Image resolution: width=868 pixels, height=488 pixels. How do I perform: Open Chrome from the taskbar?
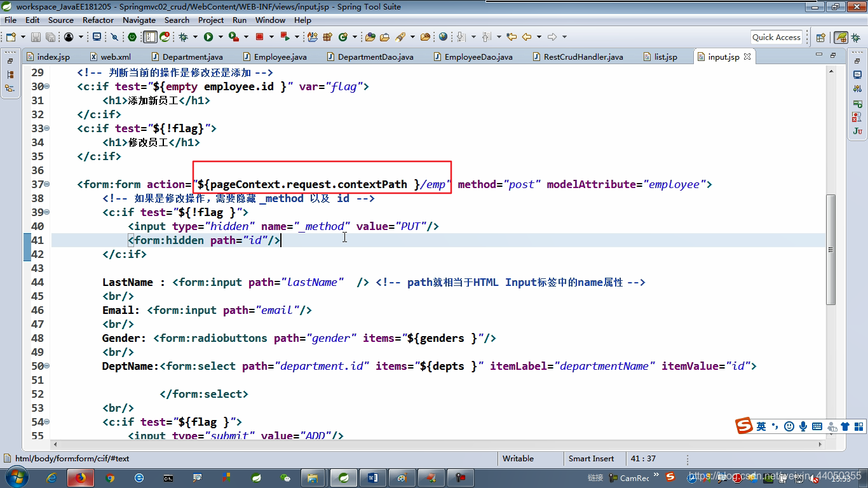(110, 477)
